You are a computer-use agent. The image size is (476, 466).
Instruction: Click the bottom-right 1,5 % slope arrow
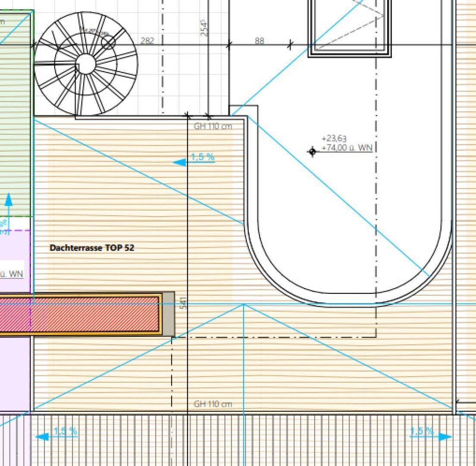[445, 437]
